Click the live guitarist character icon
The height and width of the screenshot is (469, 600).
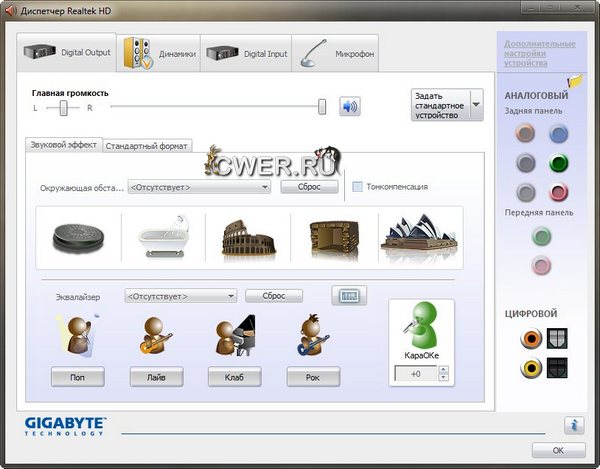[156, 335]
